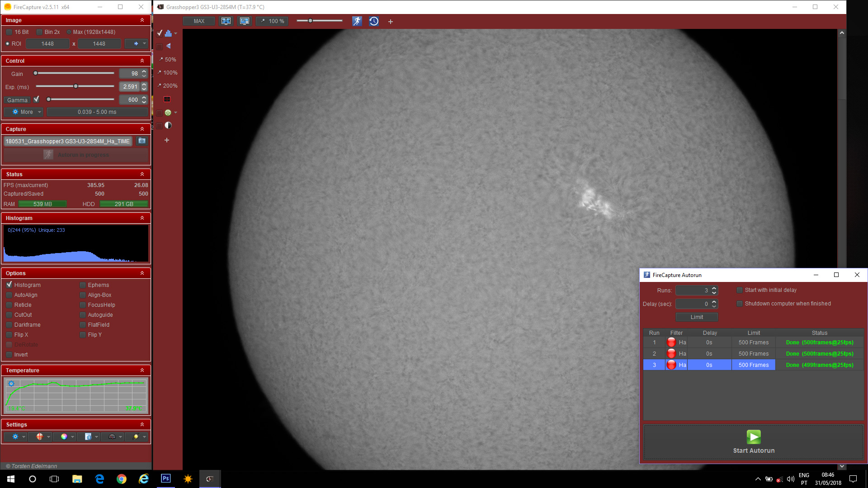Click the preview display settings monitor icon
The height and width of the screenshot is (488, 868).
tap(245, 21)
